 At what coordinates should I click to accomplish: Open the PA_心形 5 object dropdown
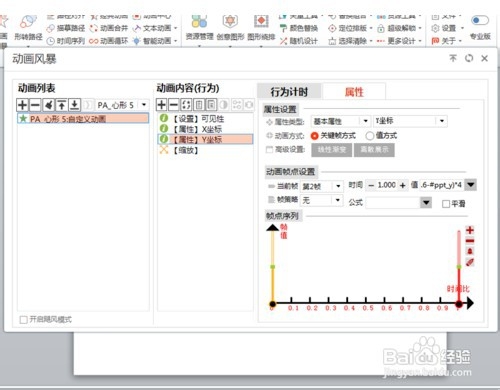click(144, 105)
